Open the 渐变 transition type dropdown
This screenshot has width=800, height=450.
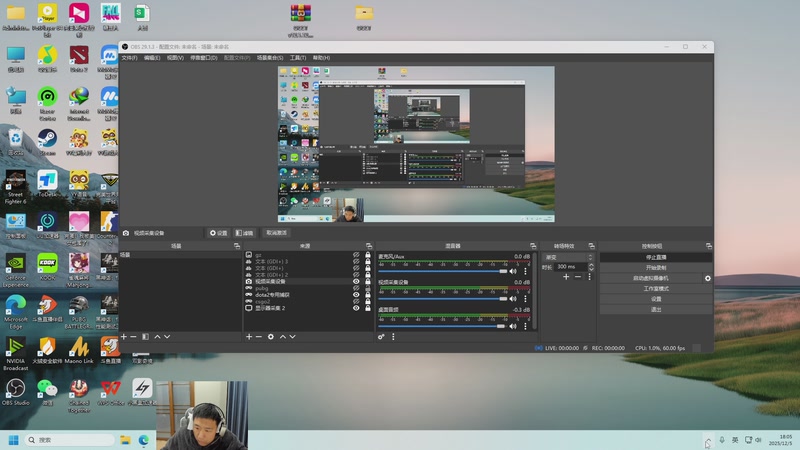pyautogui.click(x=568, y=257)
